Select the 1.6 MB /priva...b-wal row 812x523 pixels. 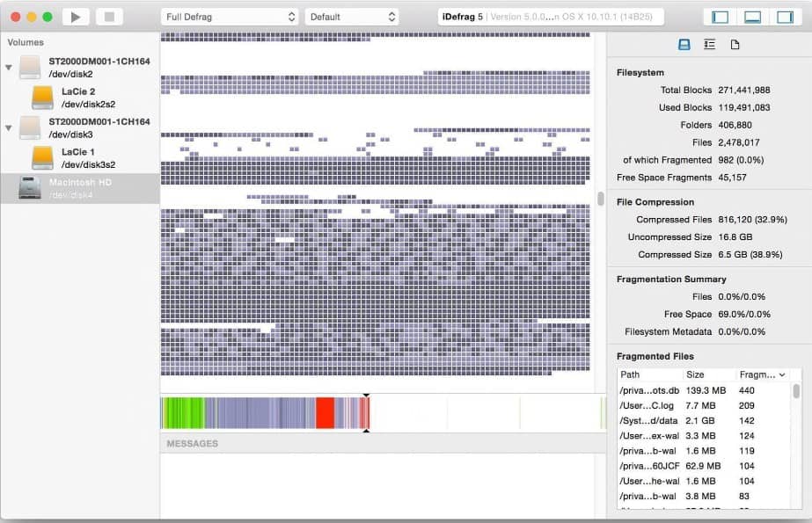click(x=704, y=451)
